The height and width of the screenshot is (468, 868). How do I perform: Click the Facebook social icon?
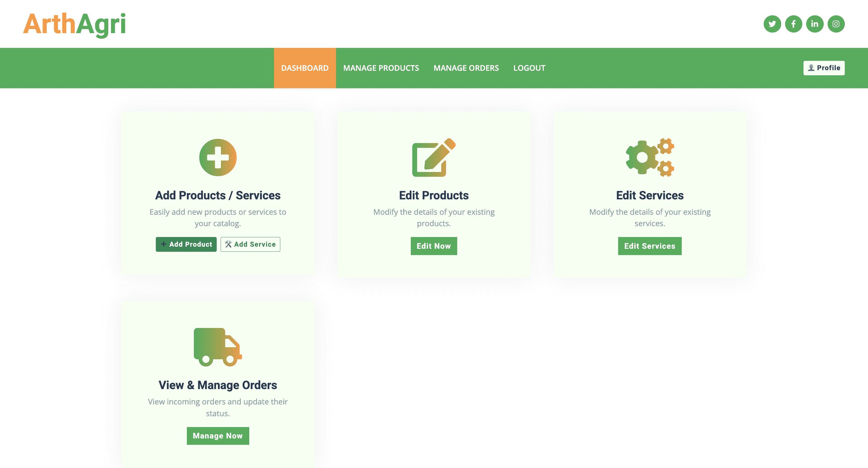pyautogui.click(x=793, y=24)
